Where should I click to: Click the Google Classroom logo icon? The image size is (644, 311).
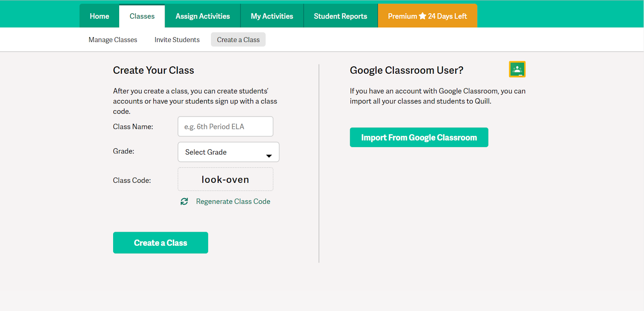pos(517,69)
